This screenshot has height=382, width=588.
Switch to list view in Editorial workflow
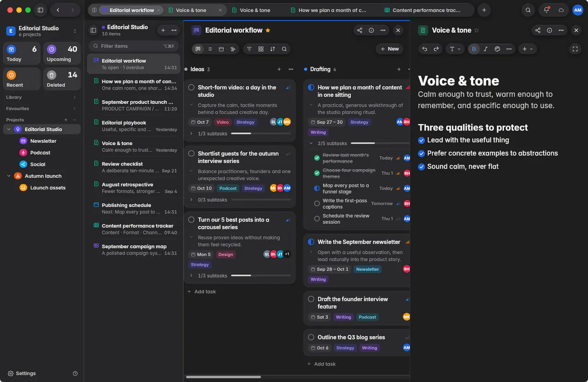[210, 49]
